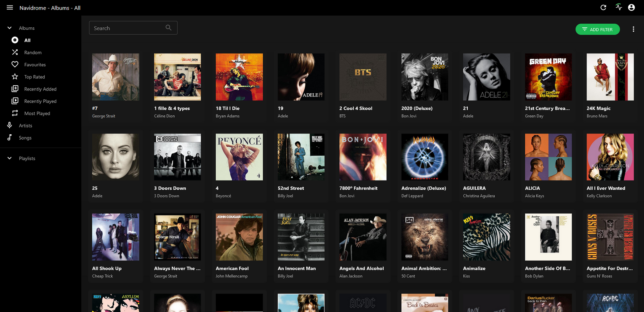Screen dimensions: 644x312
Task: Click the All albums disc icon
Action: pyautogui.click(x=15, y=40)
